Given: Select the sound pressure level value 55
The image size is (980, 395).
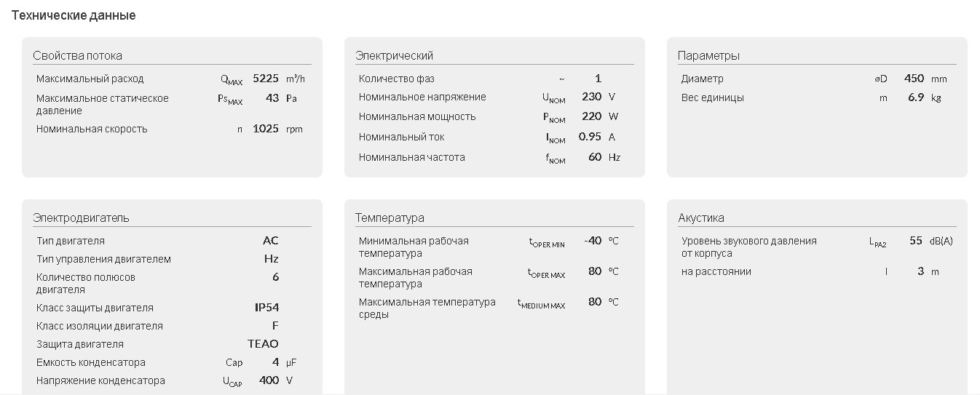Looking at the screenshot, I should [x=916, y=241].
